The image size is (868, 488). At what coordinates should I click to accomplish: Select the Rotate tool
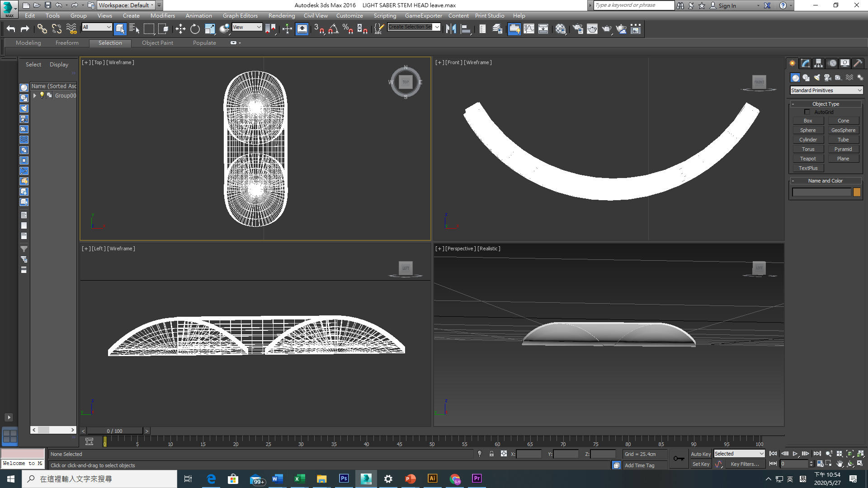195,29
